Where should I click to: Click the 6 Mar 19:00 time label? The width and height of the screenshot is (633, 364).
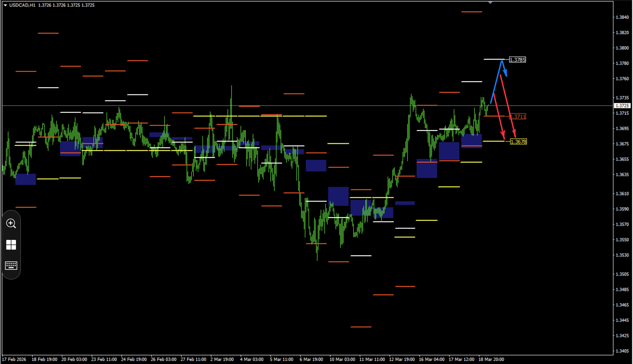click(x=311, y=360)
